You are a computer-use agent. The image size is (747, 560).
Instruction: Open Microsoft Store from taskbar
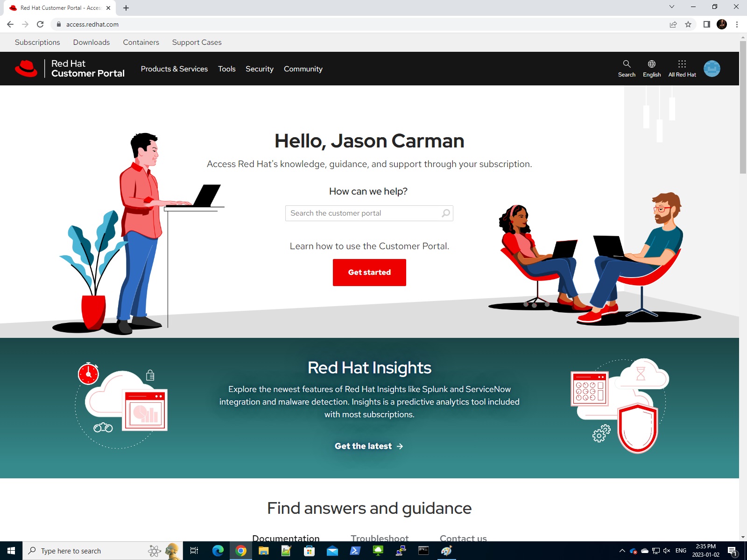point(309,551)
